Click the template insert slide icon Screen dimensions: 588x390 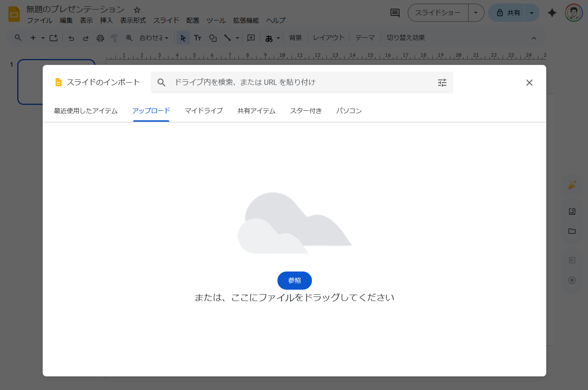(54, 38)
